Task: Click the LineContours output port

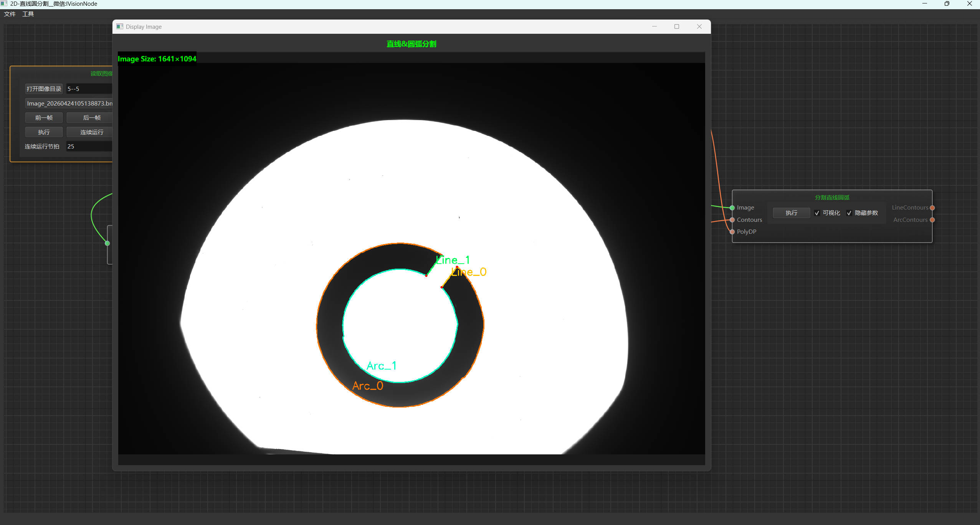Action: [x=932, y=208]
